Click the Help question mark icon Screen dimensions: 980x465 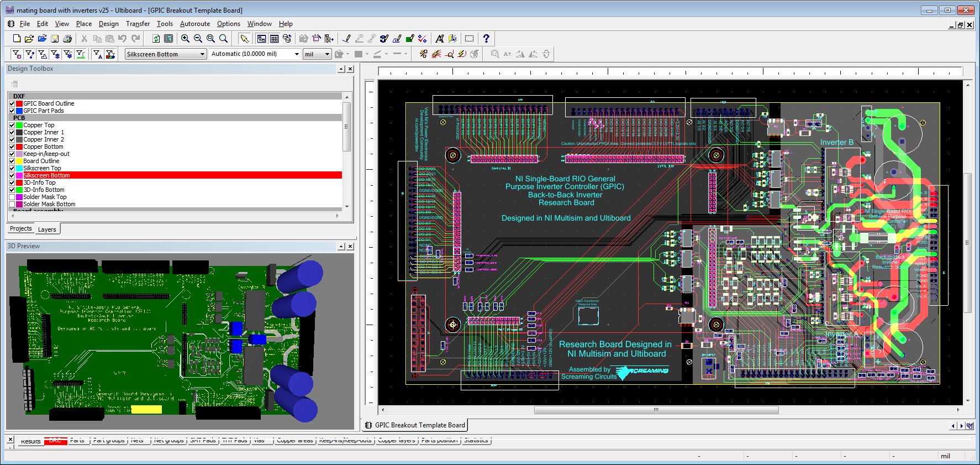[486, 39]
